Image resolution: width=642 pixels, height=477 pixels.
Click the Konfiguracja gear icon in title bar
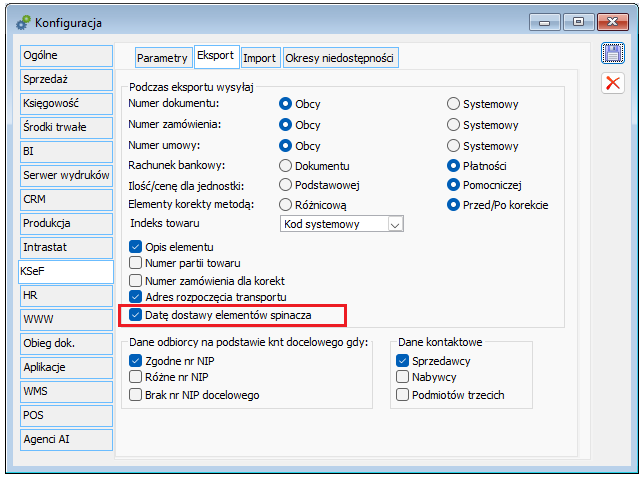tap(23, 23)
